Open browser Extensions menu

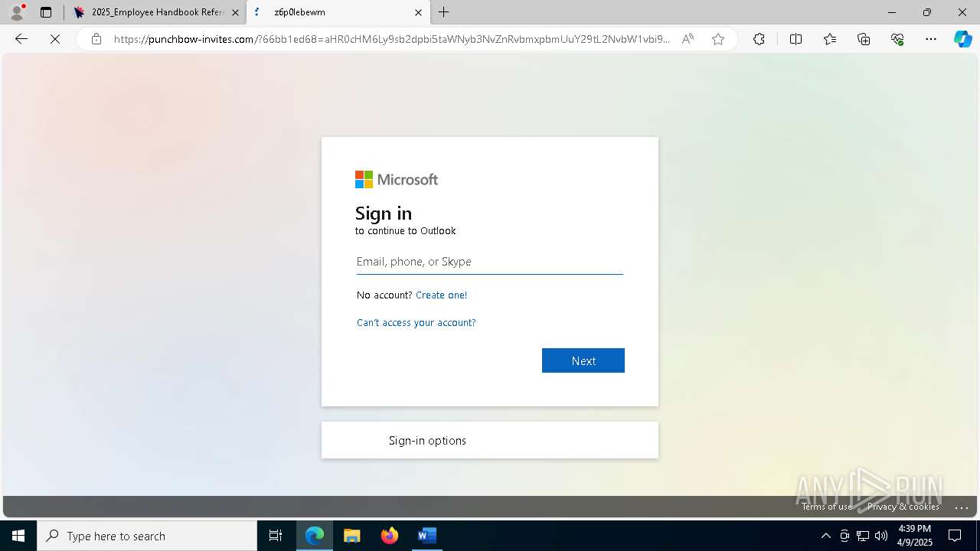pyautogui.click(x=759, y=39)
